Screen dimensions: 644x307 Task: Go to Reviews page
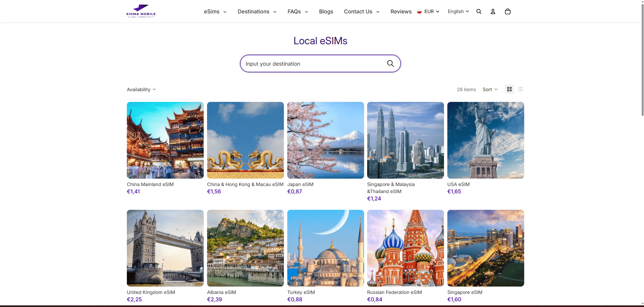pyautogui.click(x=401, y=11)
